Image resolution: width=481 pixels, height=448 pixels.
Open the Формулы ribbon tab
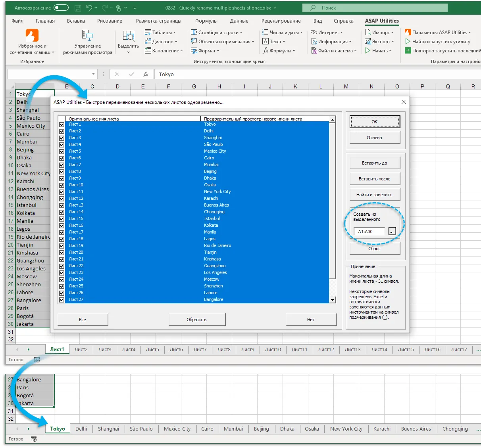(x=206, y=21)
